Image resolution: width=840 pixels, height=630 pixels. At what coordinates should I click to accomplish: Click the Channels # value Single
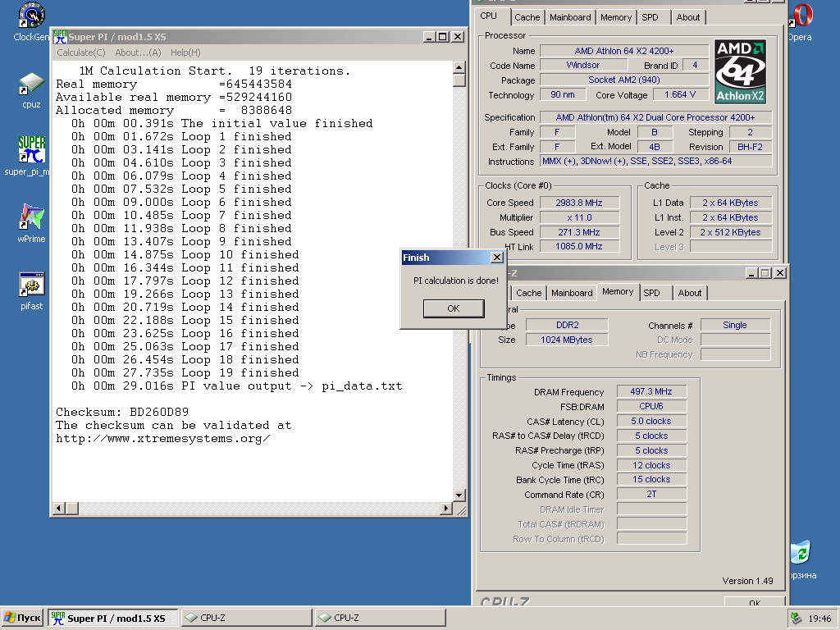click(735, 325)
